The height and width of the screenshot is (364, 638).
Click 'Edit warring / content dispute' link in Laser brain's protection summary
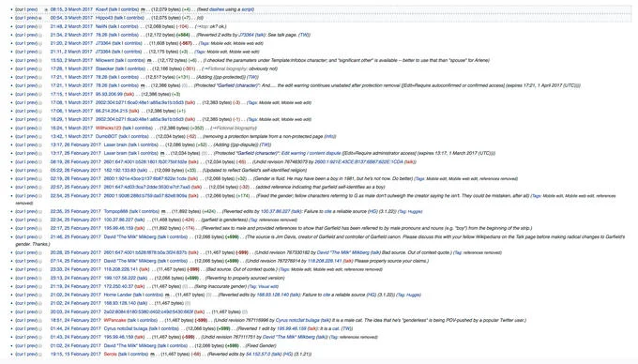point(311,153)
